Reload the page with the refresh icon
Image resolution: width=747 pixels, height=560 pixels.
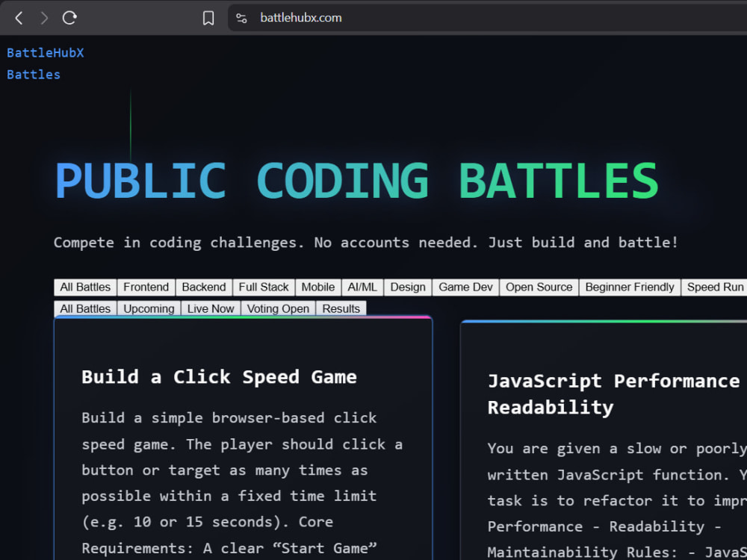(x=69, y=18)
